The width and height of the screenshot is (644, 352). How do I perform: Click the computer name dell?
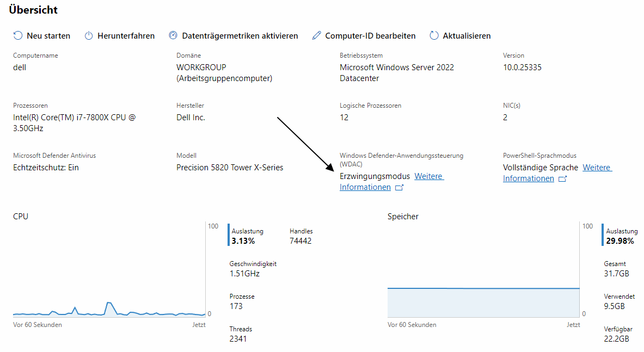click(19, 67)
